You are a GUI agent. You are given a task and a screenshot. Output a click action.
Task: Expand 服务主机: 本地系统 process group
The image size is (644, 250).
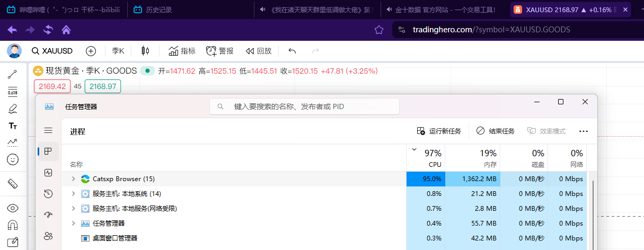click(73, 194)
